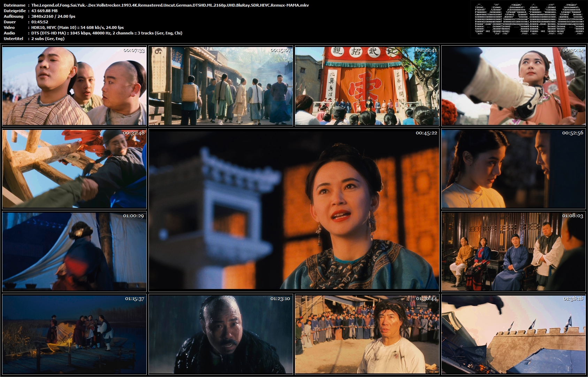The image size is (588, 377).
Task: Click the HDR10, HEVC video info line
Action: (x=77, y=28)
